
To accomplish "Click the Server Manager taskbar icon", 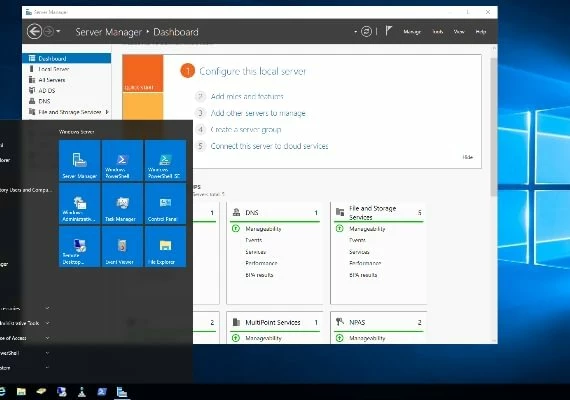I will coord(122,392).
